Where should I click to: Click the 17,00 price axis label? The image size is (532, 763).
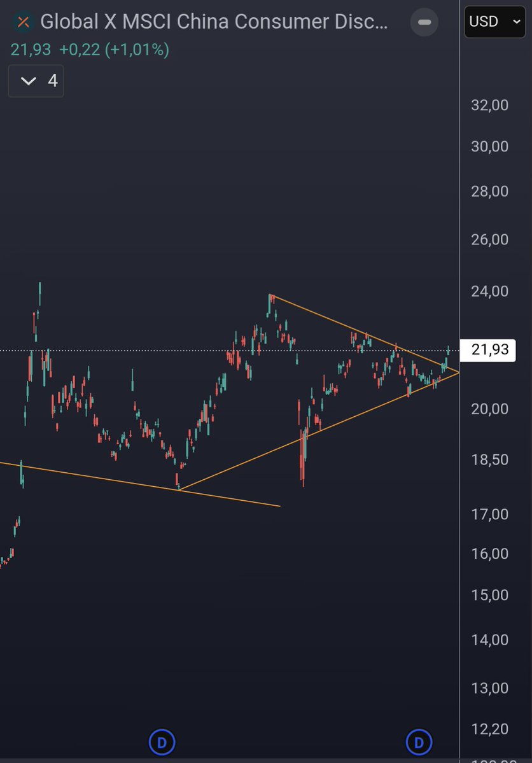(489, 514)
